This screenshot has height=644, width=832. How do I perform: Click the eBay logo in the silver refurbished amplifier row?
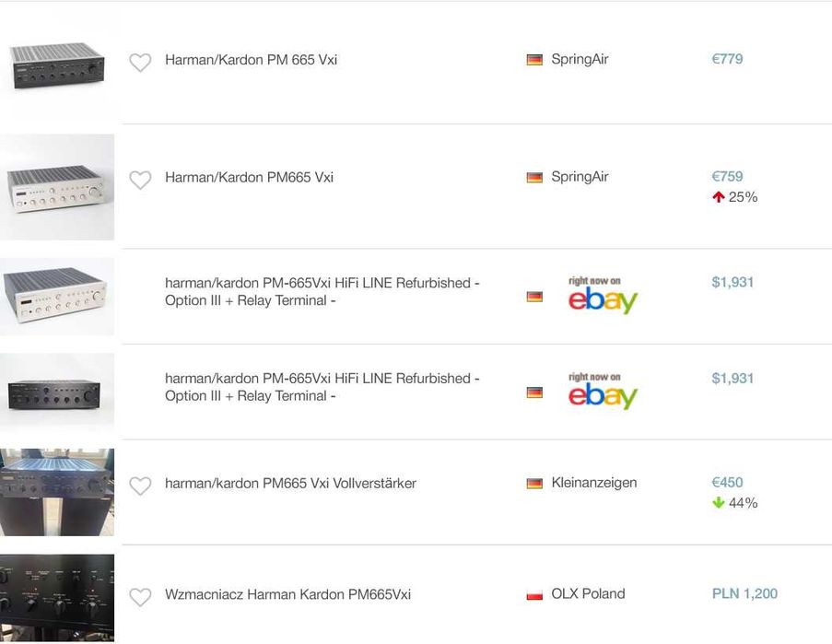coord(603,297)
